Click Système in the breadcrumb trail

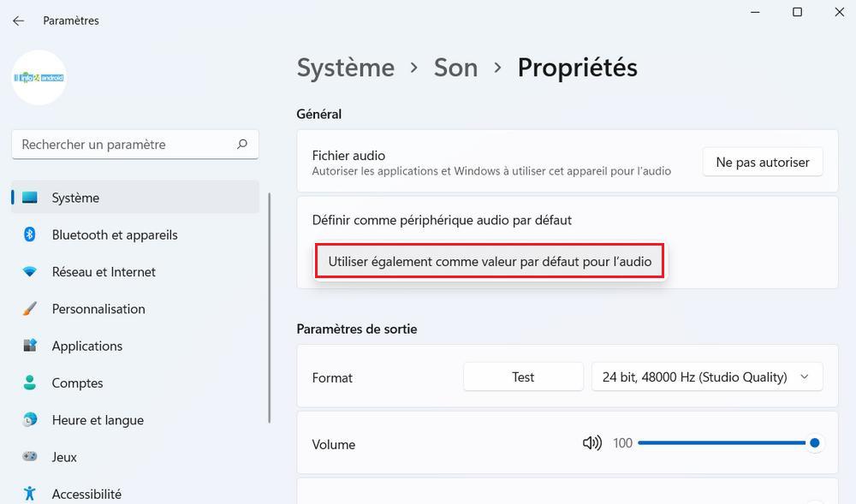345,68
